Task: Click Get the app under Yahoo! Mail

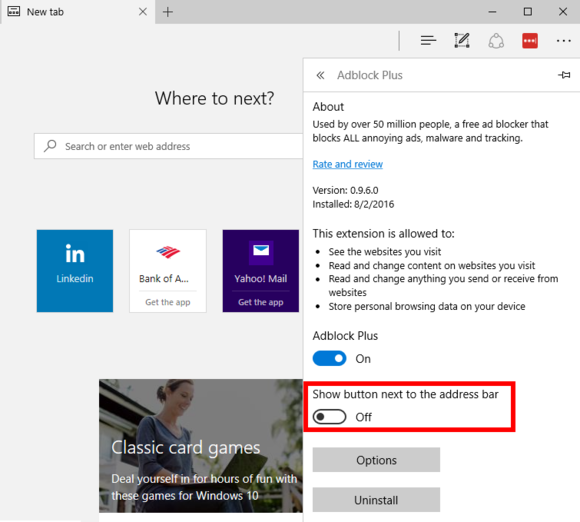Action: (261, 302)
